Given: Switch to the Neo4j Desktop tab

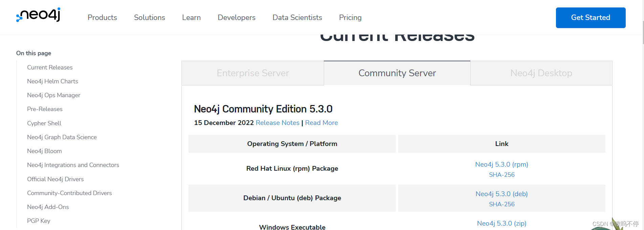Looking at the screenshot, I should 541,73.
